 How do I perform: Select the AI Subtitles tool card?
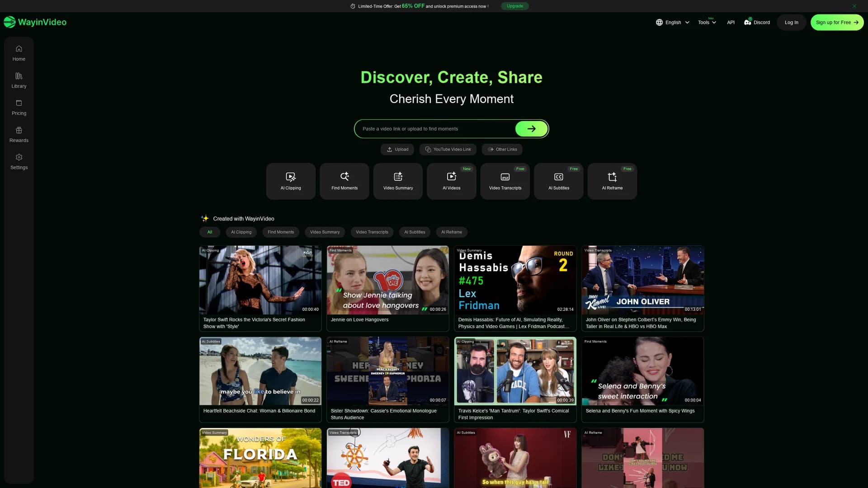(559, 181)
